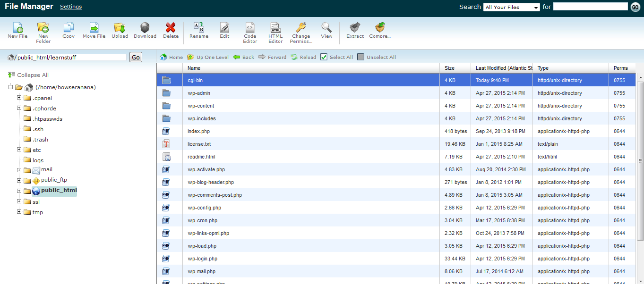Expand the public_html tree folder

coord(19,191)
